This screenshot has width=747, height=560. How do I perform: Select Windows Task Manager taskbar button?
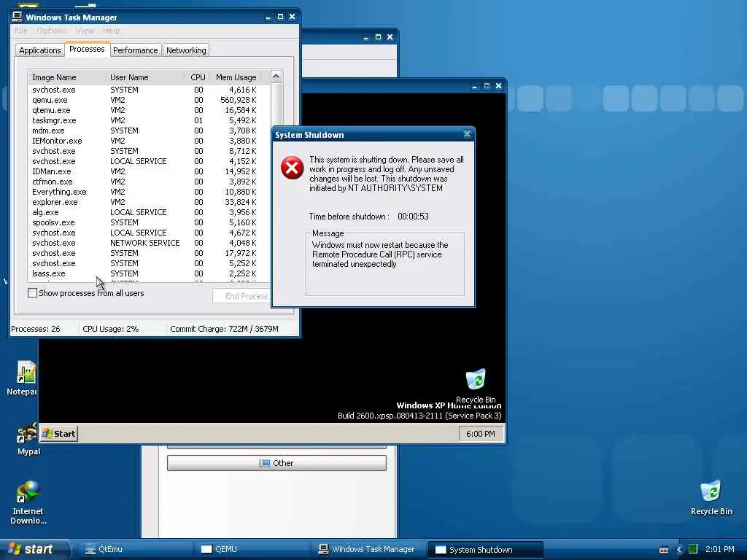[x=368, y=550]
